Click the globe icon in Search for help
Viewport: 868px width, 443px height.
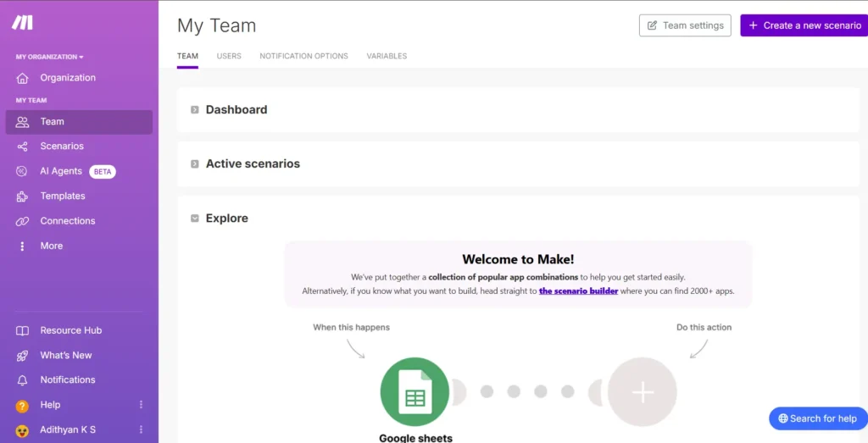point(782,418)
